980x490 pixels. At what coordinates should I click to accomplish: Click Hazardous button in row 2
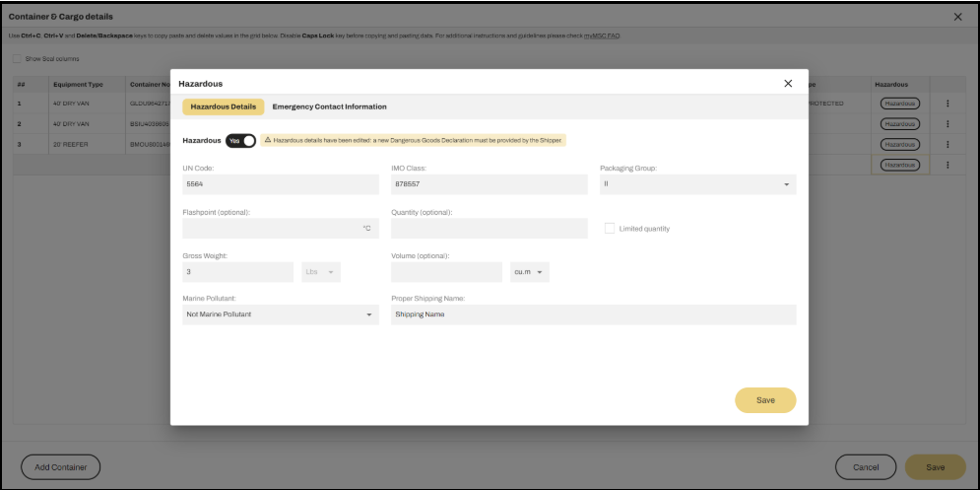coord(900,124)
